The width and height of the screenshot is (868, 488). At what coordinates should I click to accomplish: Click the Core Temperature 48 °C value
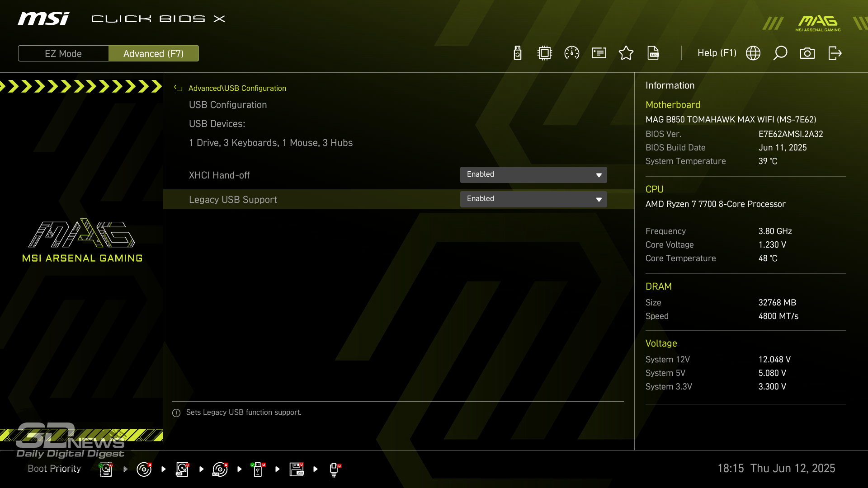pyautogui.click(x=768, y=258)
